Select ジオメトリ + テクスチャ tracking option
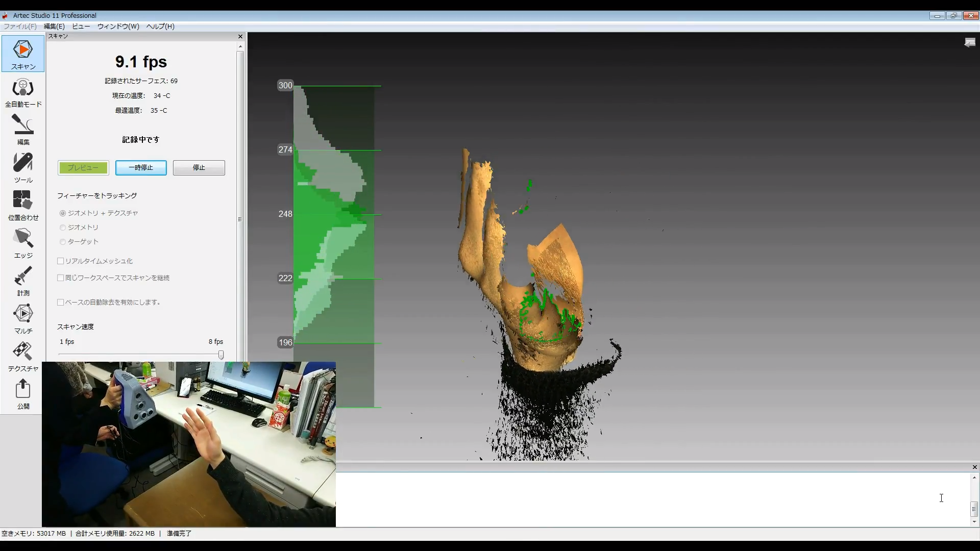The height and width of the screenshot is (551, 980). (63, 213)
